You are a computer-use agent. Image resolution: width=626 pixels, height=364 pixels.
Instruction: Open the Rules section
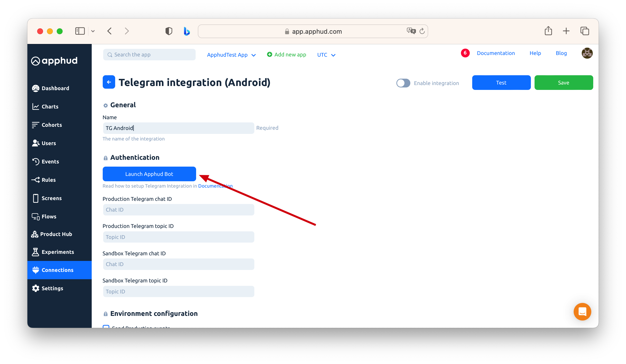tap(44, 180)
